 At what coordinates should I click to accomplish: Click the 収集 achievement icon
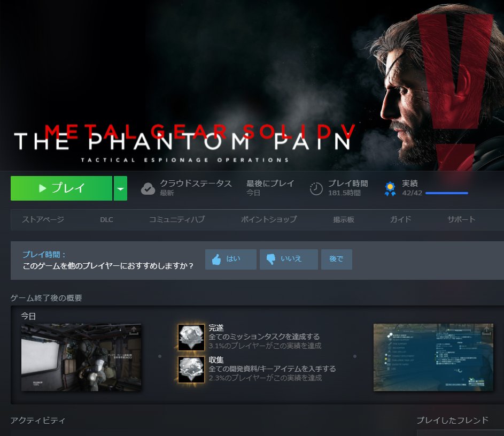pos(191,369)
